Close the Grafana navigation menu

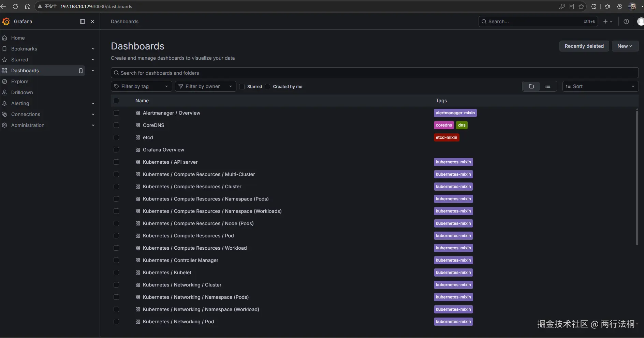92,21
